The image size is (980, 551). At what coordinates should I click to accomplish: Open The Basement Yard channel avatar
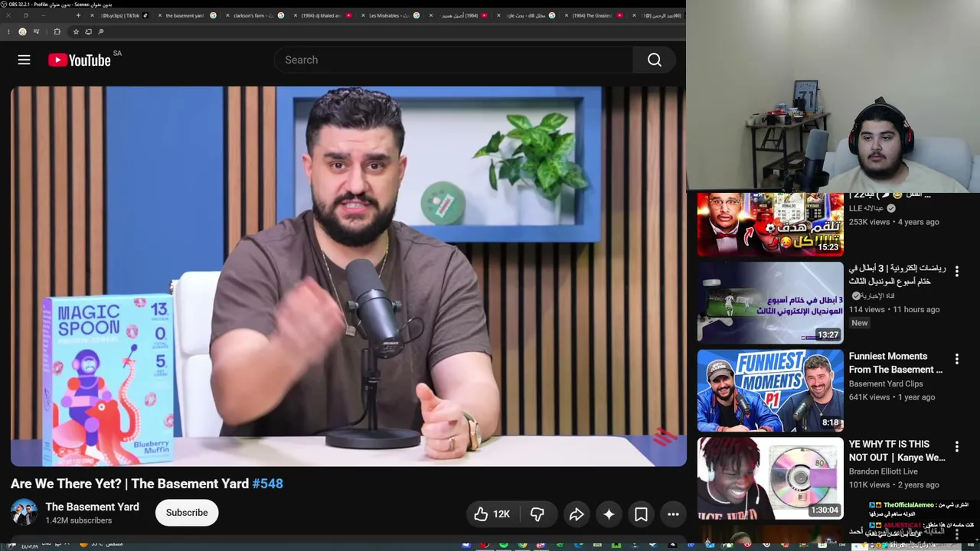[x=24, y=513]
